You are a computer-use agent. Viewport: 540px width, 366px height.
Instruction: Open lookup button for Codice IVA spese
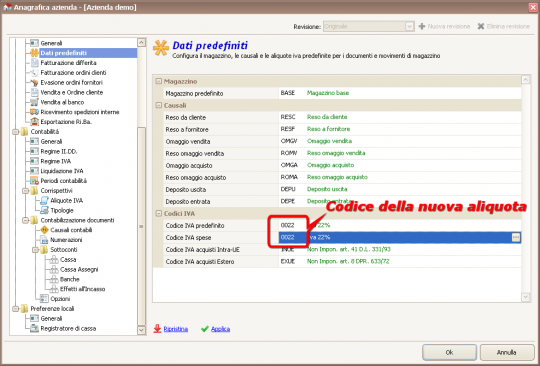(x=516, y=237)
